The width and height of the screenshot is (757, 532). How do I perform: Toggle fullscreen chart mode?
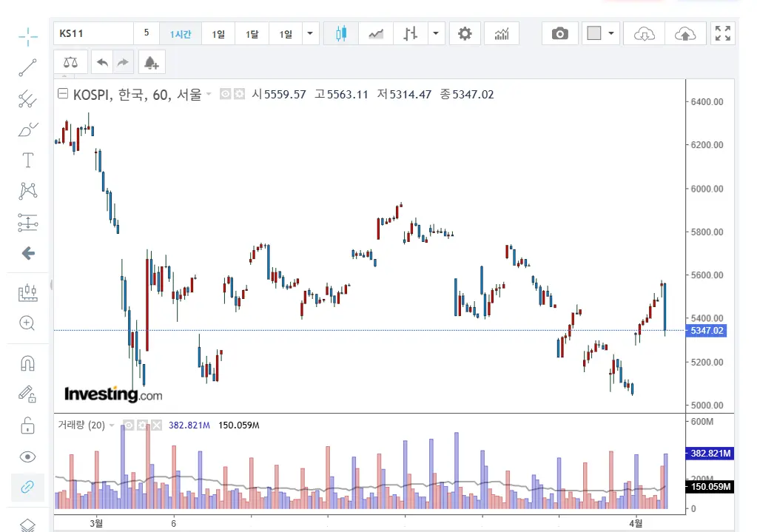(x=723, y=33)
